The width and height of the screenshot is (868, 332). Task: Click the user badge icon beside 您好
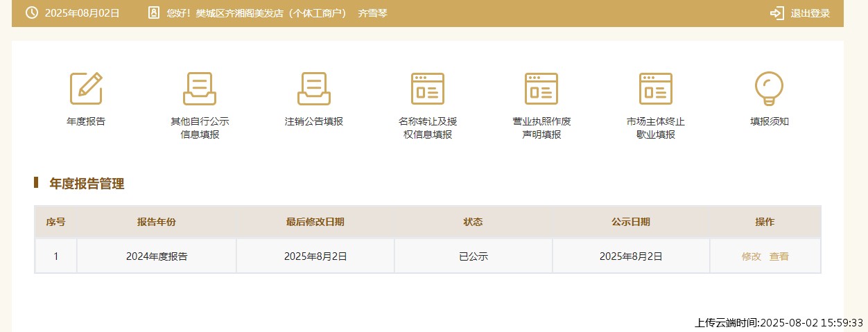point(154,13)
